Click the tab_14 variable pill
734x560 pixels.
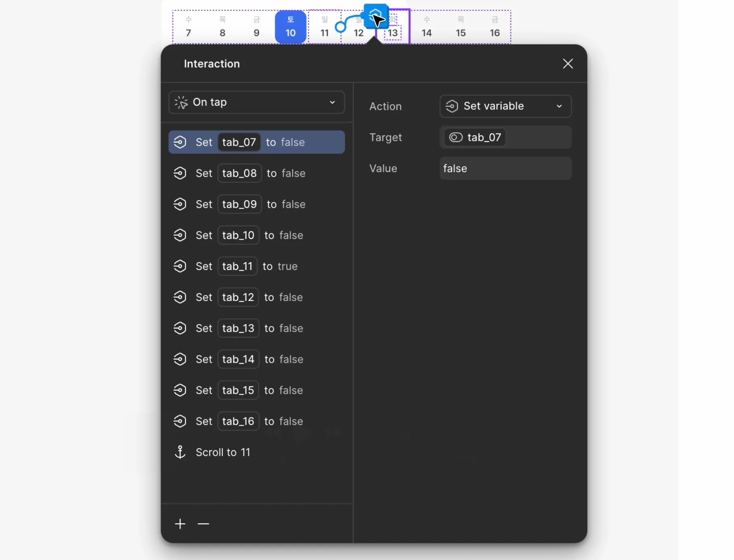click(x=238, y=359)
